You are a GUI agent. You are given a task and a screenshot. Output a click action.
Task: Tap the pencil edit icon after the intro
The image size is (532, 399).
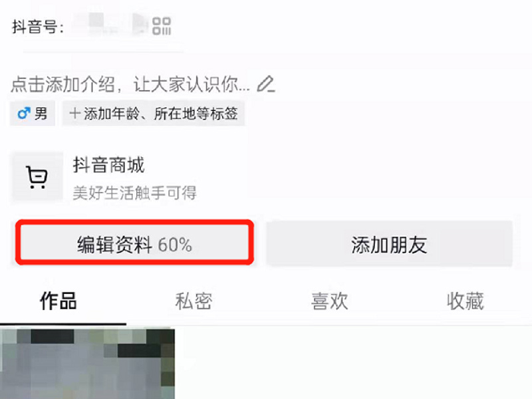[265, 84]
